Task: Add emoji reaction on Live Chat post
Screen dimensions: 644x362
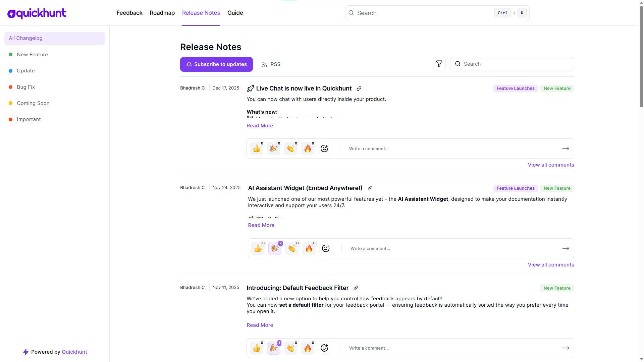Action: 324,148
